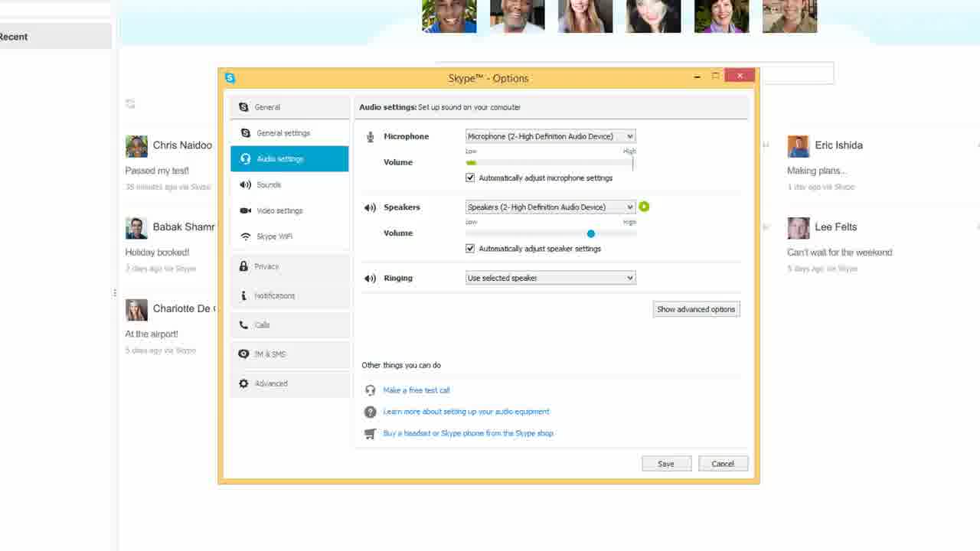The image size is (980, 551).
Task: Click Buy a headset or Skype phone link
Action: pos(468,433)
